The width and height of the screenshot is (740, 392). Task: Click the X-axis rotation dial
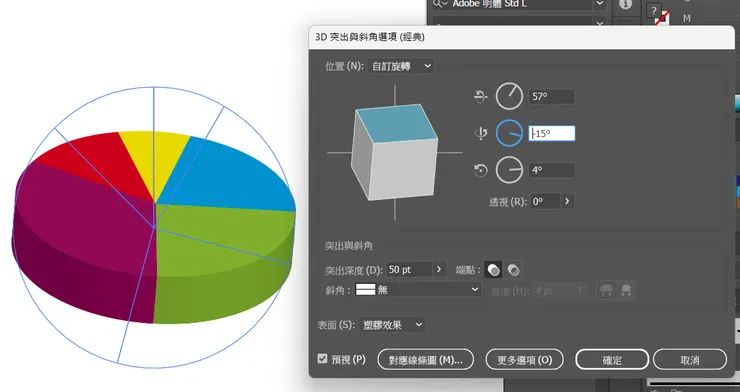[509, 96]
